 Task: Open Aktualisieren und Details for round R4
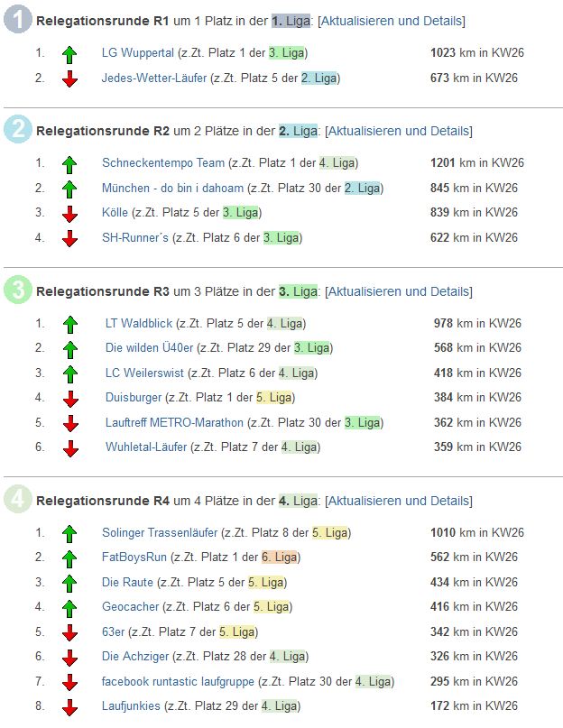click(398, 501)
